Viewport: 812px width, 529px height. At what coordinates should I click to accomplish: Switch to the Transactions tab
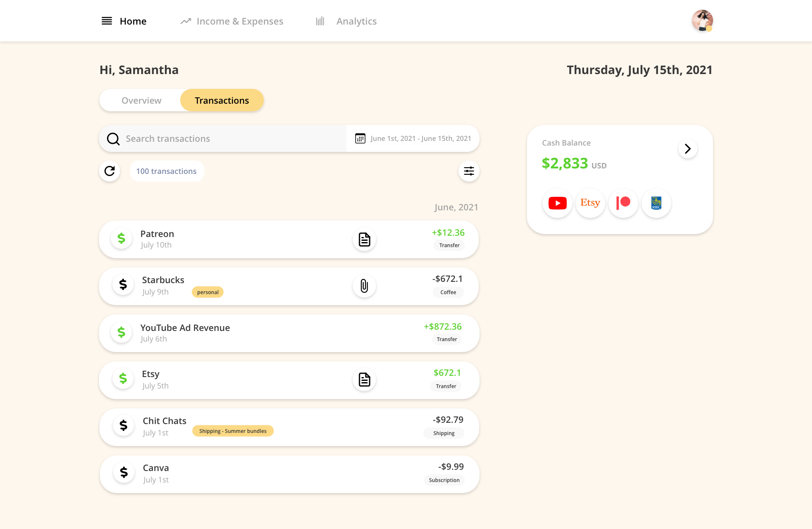[x=222, y=100]
